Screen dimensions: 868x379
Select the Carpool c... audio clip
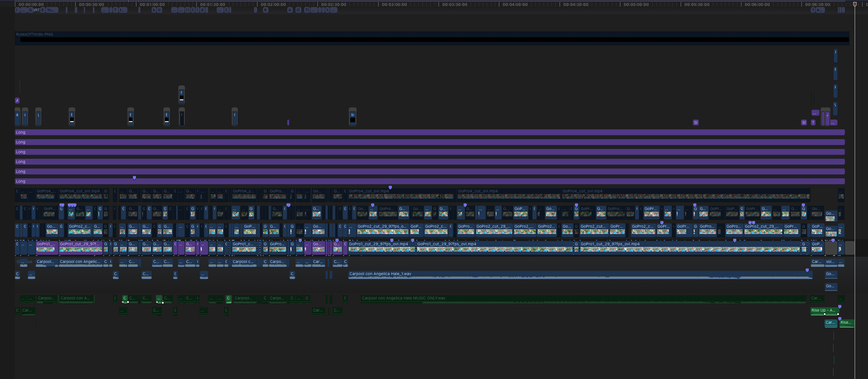coord(244,263)
